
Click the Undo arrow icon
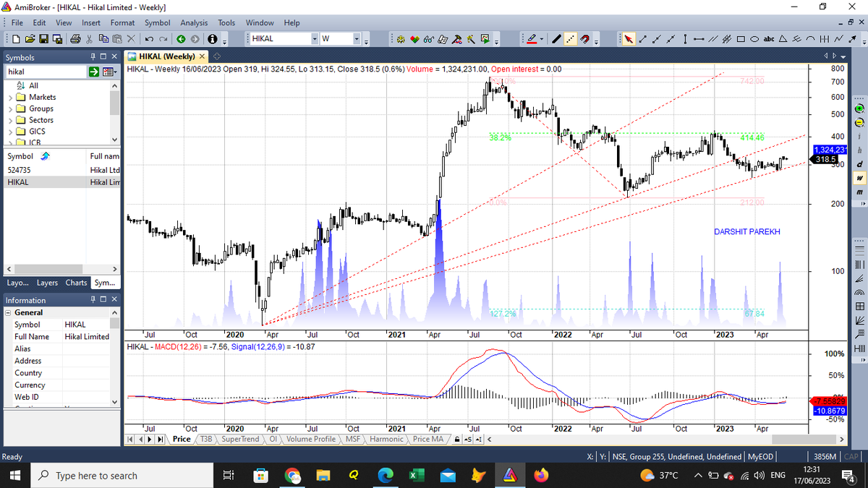coord(149,39)
